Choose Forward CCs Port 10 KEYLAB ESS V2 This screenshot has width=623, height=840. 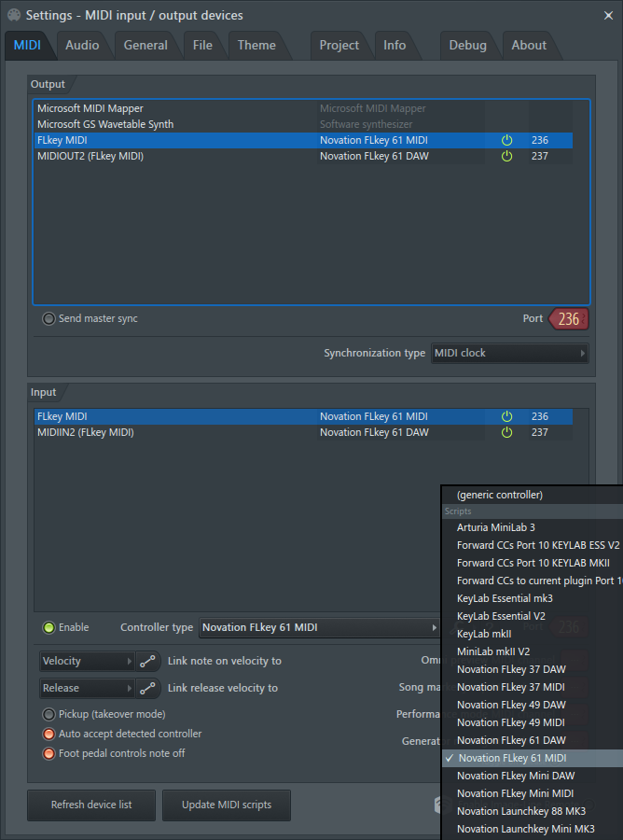pyautogui.click(x=533, y=545)
